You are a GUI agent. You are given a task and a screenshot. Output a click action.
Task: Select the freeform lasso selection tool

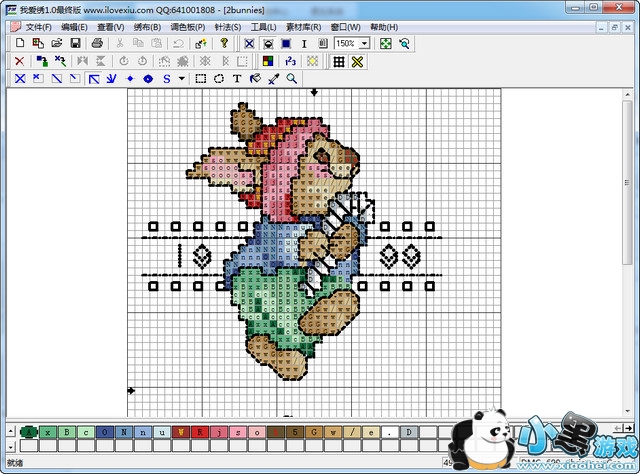point(219,78)
